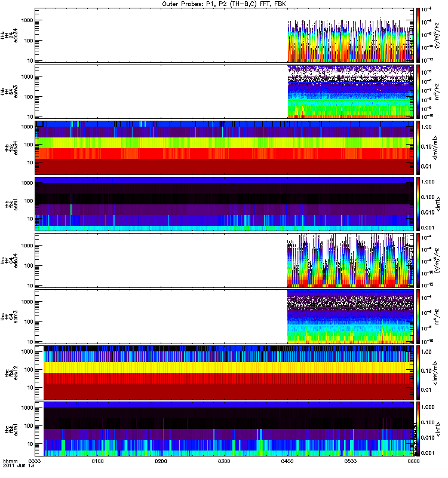Viewport: 448px width, 478px height.
Task: Click the 'thb fbk edc34' y-axis label
Action: [x=11, y=148]
